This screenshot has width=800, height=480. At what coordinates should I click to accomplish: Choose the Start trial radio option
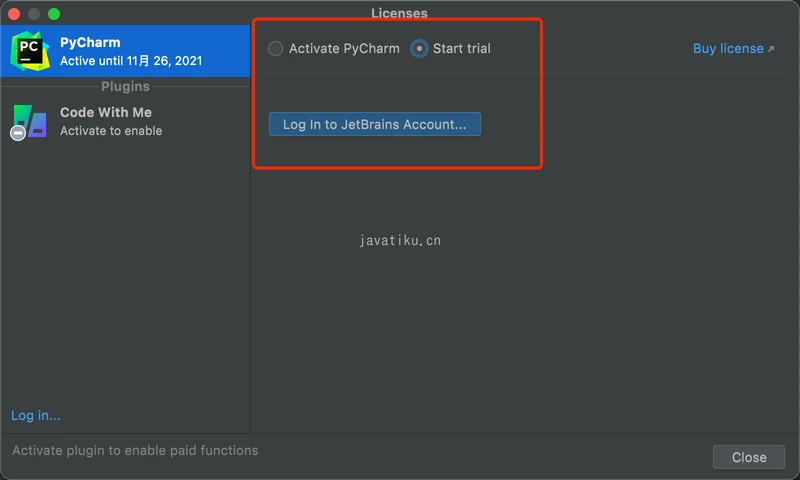[420, 48]
